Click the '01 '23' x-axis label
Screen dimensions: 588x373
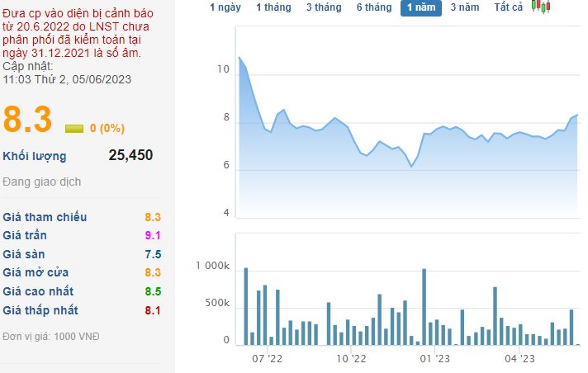tap(434, 359)
